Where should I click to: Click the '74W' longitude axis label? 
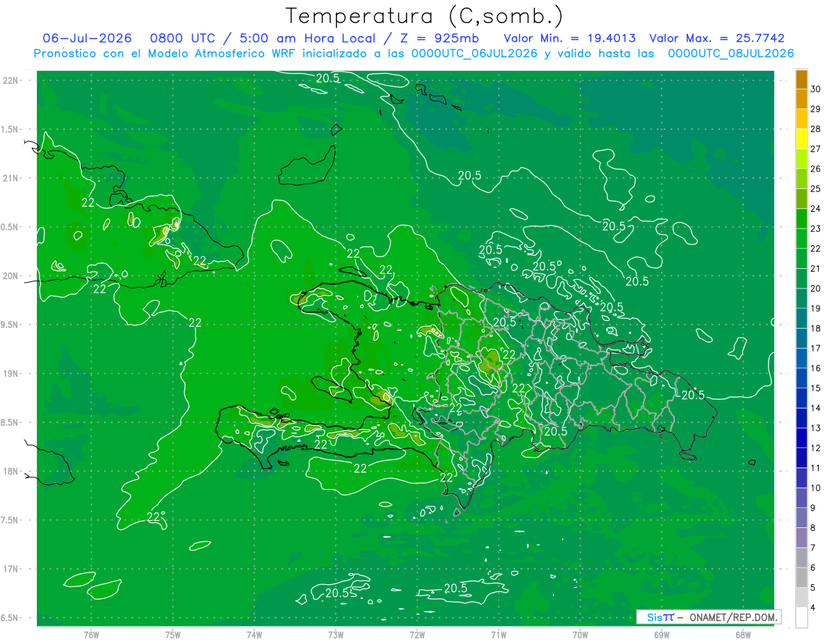[254, 635]
